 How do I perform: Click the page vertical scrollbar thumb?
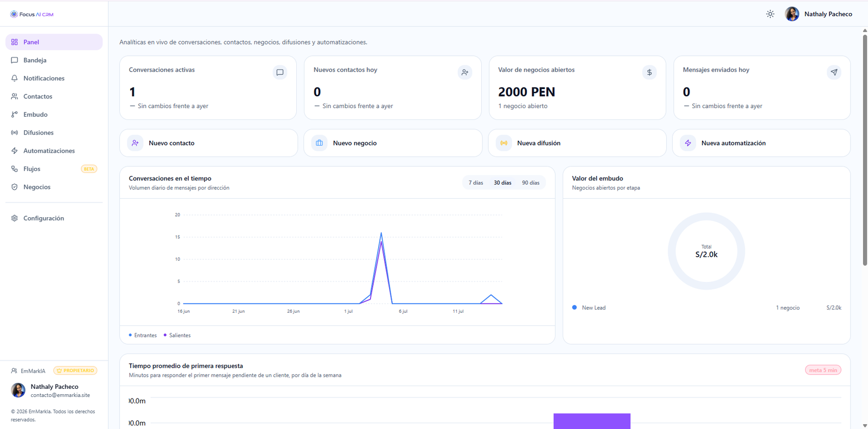[x=865, y=149]
